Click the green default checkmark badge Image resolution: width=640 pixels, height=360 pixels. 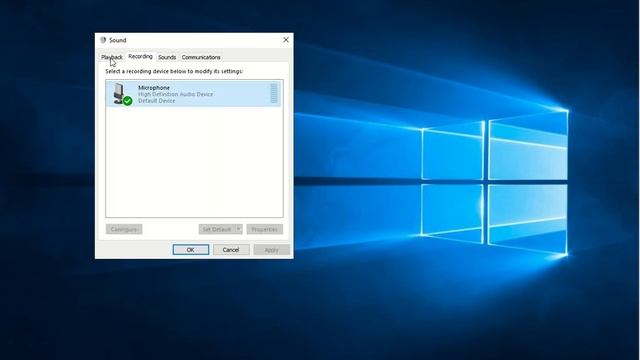128,101
